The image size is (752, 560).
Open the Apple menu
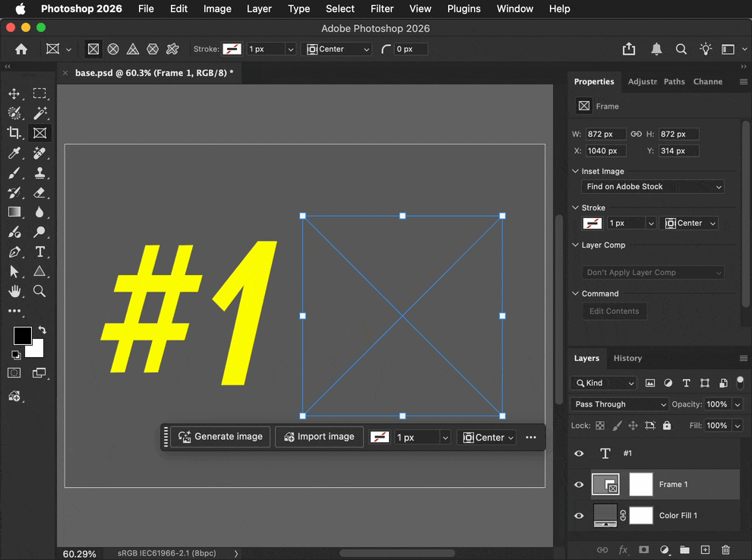pyautogui.click(x=21, y=8)
